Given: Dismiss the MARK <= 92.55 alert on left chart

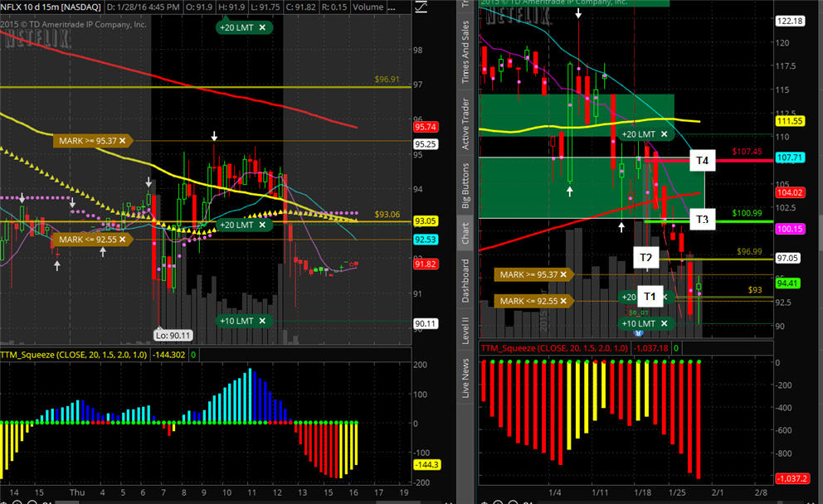Looking at the screenshot, I should click(x=122, y=239).
